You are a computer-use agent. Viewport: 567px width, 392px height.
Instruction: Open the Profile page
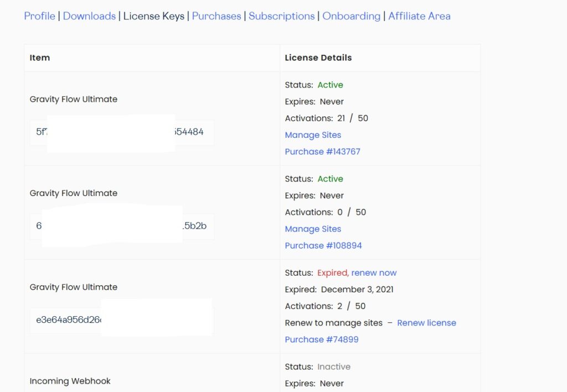pos(39,16)
